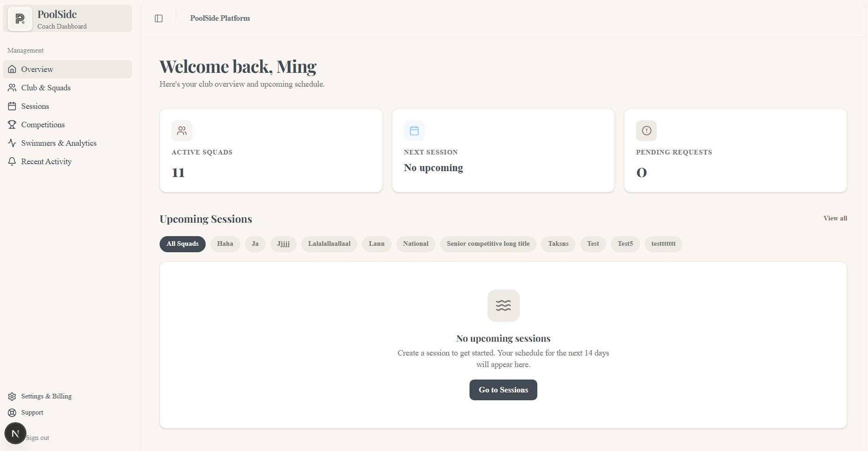Click the View all link
The height and width of the screenshot is (451, 868).
click(x=835, y=218)
